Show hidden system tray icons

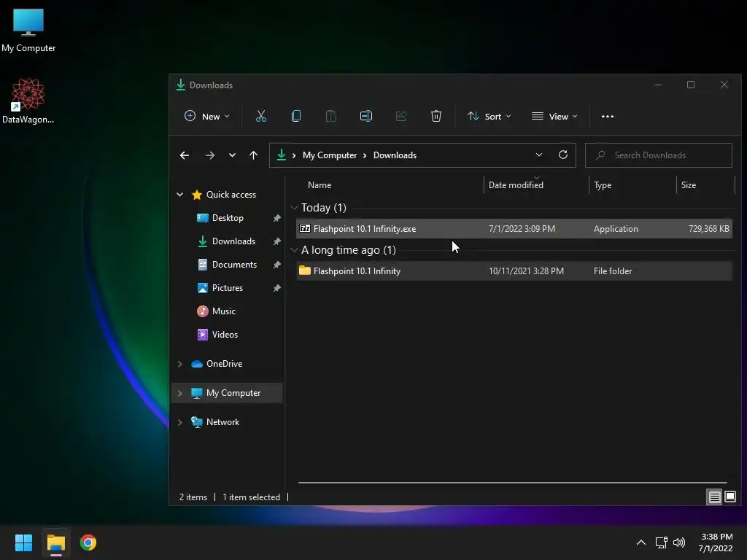coord(640,542)
